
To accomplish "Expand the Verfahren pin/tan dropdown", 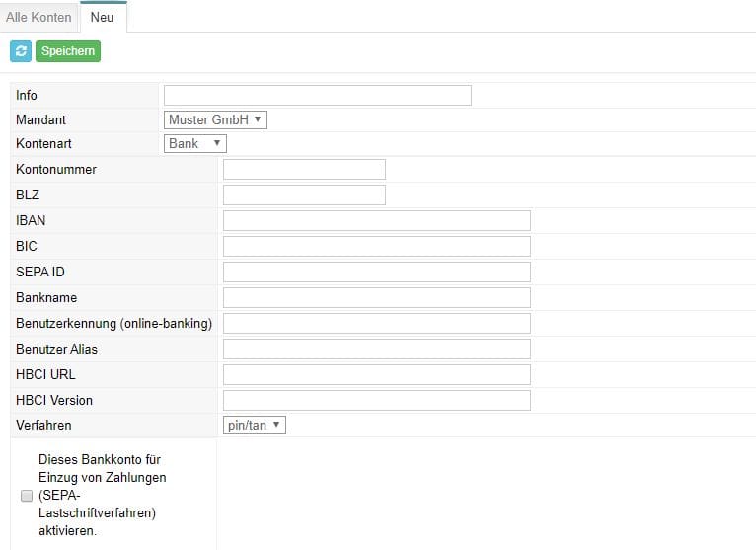I will tap(254, 425).
